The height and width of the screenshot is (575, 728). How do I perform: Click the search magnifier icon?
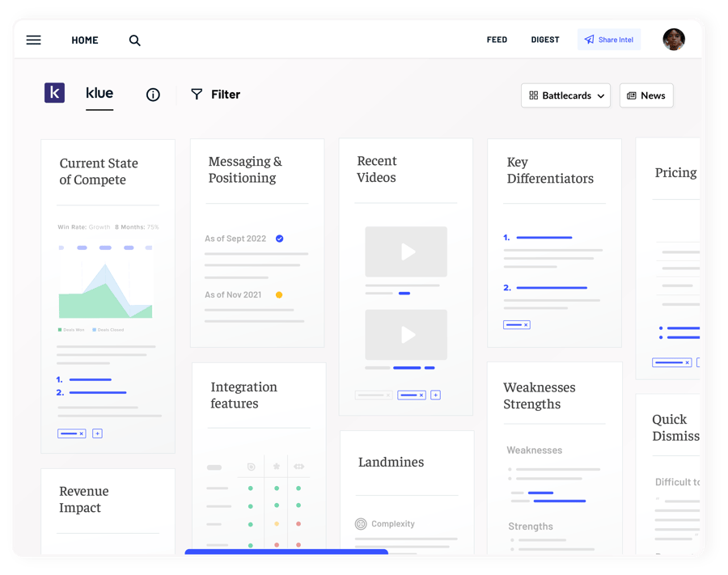click(x=134, y=40)
